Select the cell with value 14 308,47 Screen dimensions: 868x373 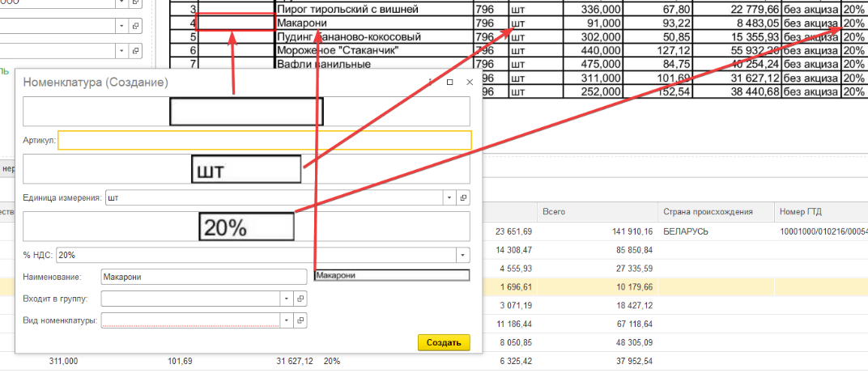513,249
